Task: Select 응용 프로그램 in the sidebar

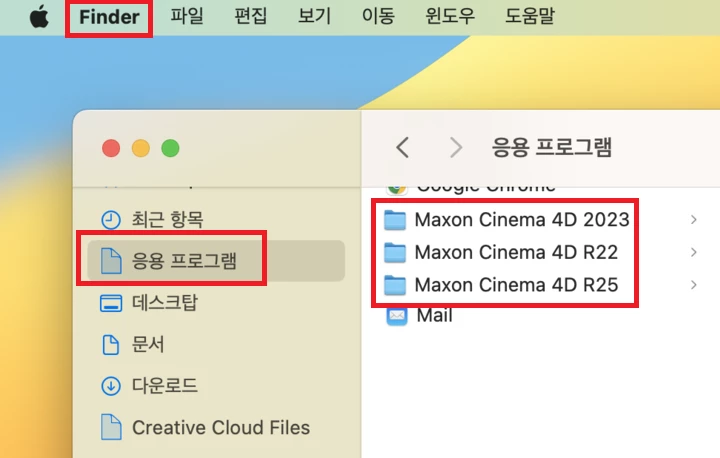Action: (x=216, y=260)
